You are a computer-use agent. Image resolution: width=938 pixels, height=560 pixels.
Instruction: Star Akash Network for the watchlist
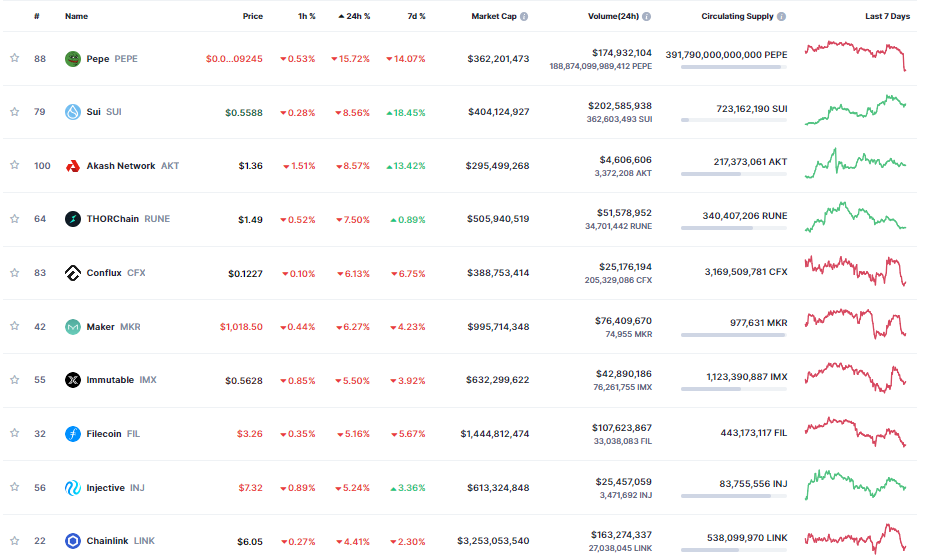14,165
